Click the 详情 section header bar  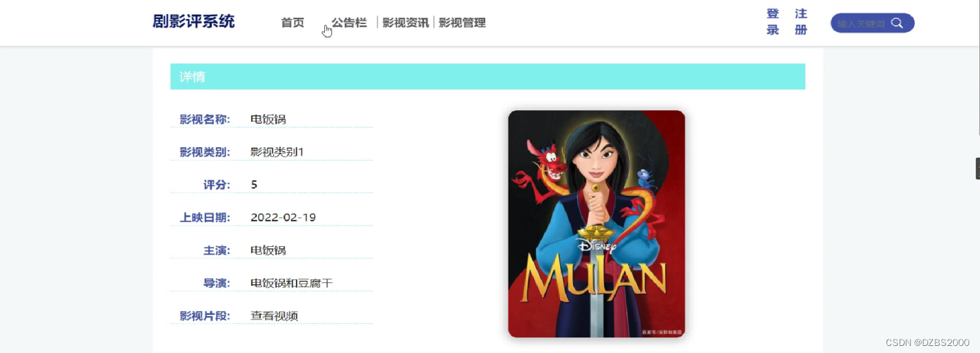488,76
